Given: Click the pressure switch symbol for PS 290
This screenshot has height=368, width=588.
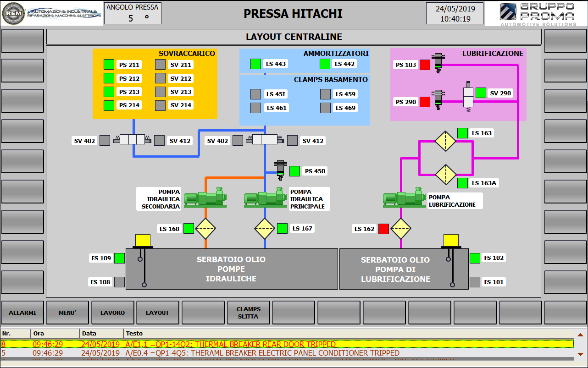Looking at the screenshot, I should tap(438, 100).
